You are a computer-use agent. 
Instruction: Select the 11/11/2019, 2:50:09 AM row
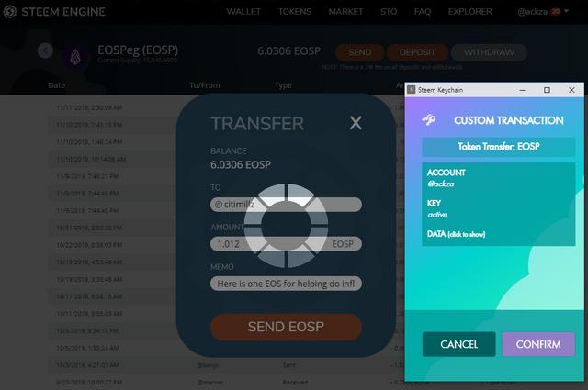point(89,107)
